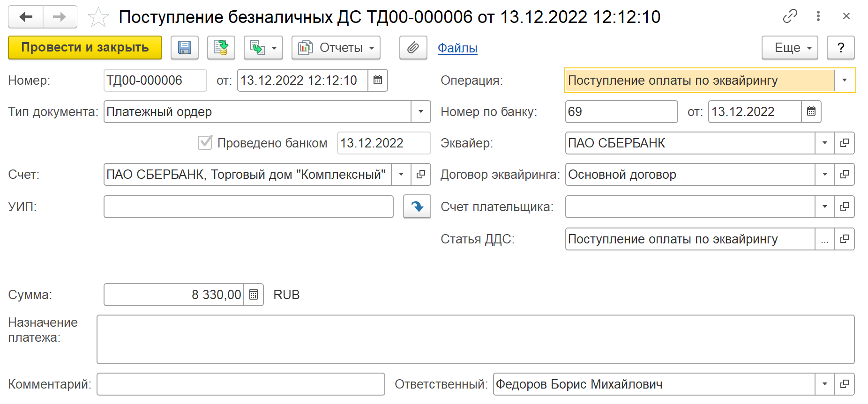Click the get link chain icon
868x404 pixels.
(x=790, y=16)
